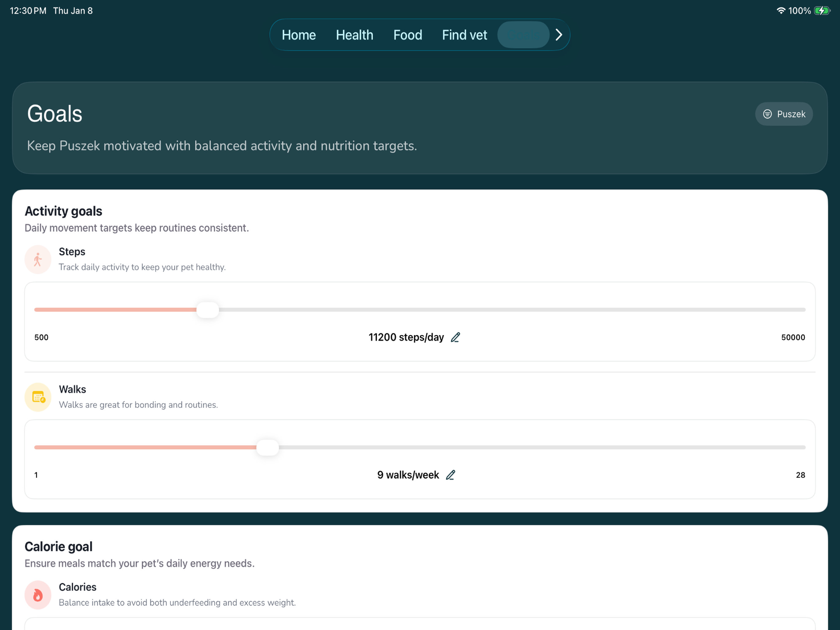Click the "28" maximum walks label

click(800, 475)
